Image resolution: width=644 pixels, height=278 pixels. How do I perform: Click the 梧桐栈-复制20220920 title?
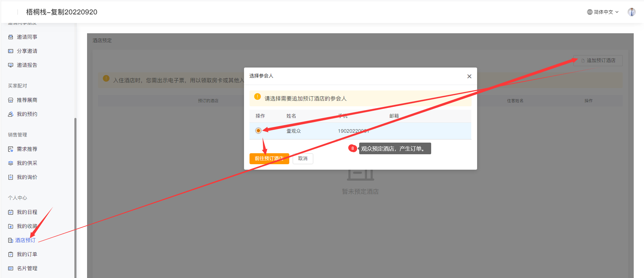click(x=62, y=12)
